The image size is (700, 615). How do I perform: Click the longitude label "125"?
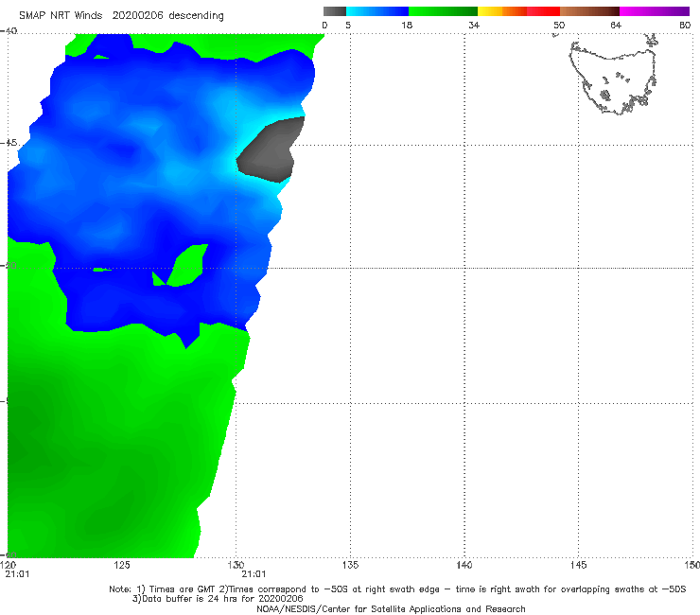click(x=122, y=565)
